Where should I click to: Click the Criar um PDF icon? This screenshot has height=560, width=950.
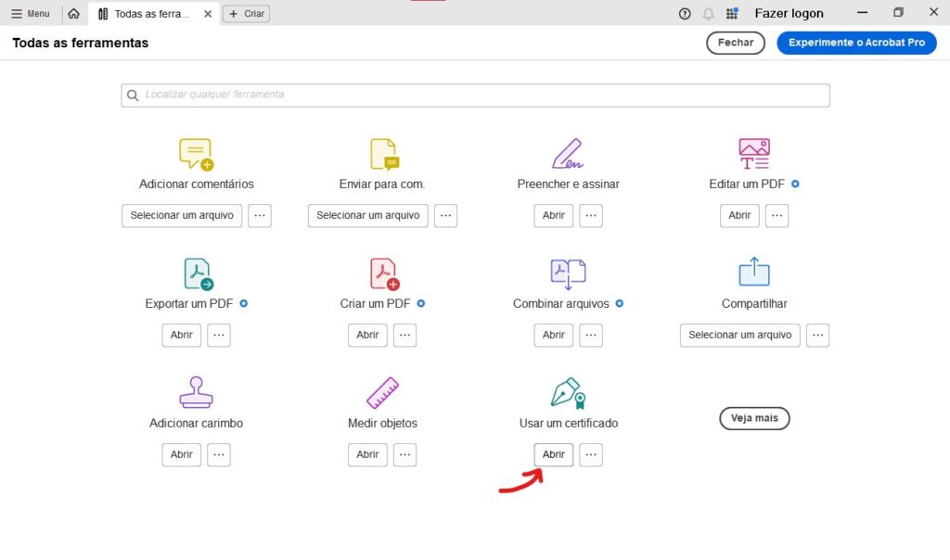(384, 274)
